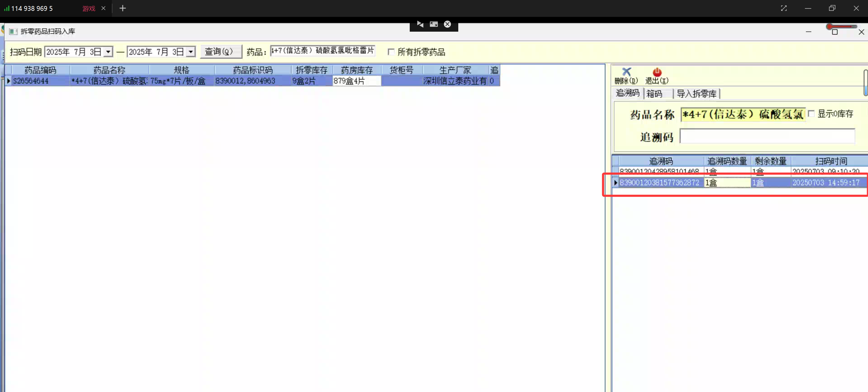Click the window icon beside 拆零药品扫码入库 title

pyautogui.click(x=13, y=32)
